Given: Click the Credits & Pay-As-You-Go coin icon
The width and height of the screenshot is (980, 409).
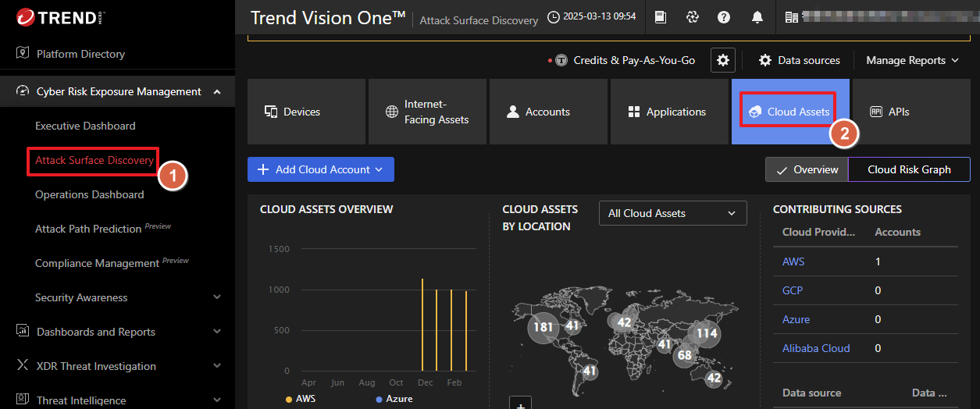Looking at the screenshot, I should 561,60.
